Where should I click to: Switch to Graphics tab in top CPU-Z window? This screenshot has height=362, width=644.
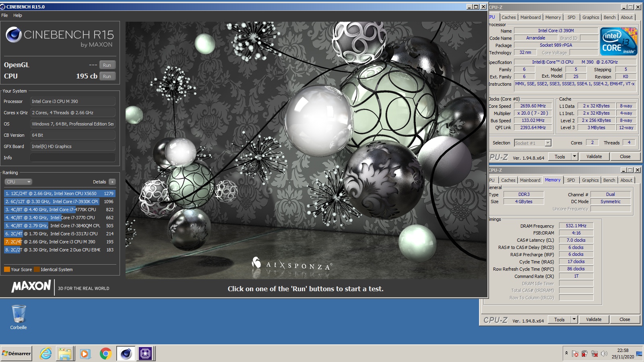click(x=591, y=17)
